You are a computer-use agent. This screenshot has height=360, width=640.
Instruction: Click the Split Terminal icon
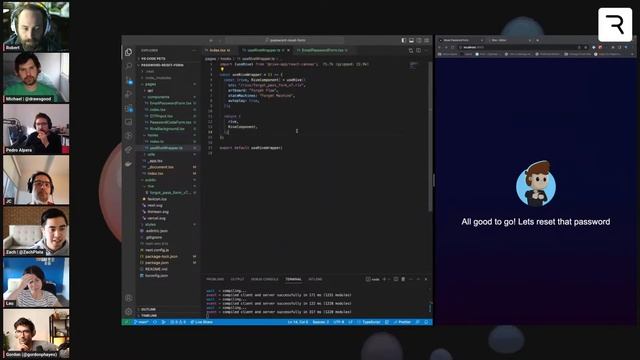point(396,279)
